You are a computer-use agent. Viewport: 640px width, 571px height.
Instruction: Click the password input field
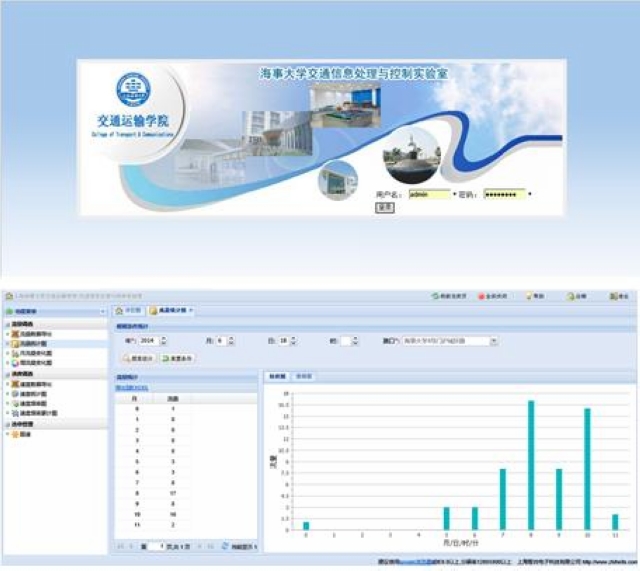coord(504,194)
